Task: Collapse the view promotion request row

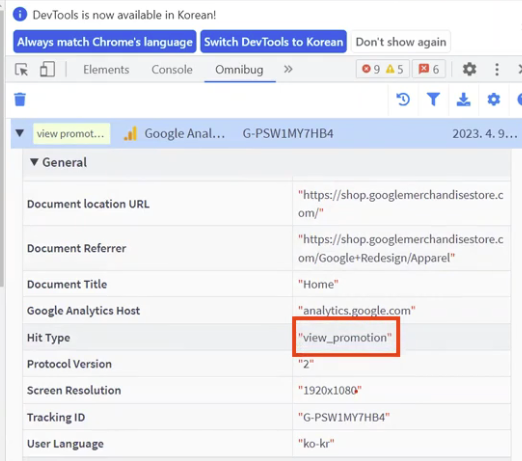Action: pos(20,133)
